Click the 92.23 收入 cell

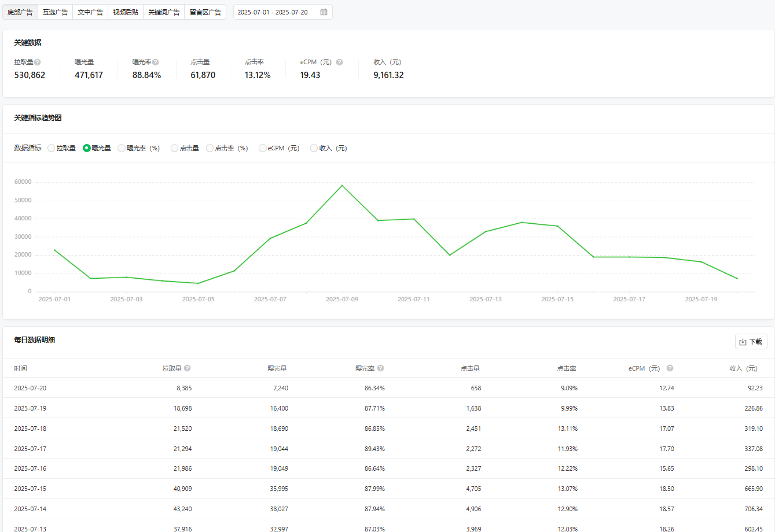click(x=755, y=388)
